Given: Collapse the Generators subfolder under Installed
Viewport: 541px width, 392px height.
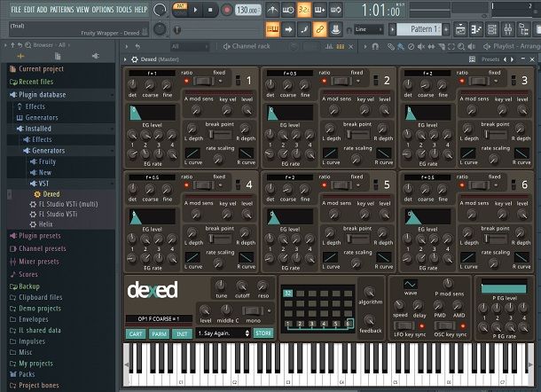Looking at the screenshot, I should (x=61, y=151).
